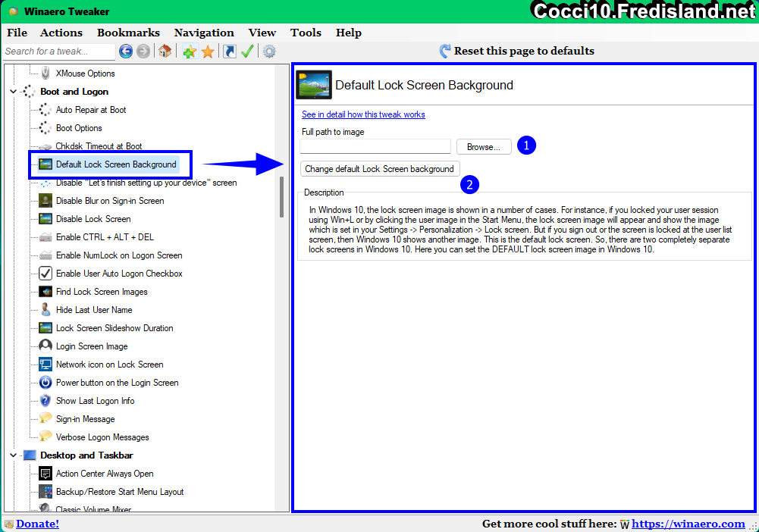Viewport: 759px width, 532px height.
Task: Click the Enable CTRL+ALT+DEL keyboard icon
Action: click(45, 237)
